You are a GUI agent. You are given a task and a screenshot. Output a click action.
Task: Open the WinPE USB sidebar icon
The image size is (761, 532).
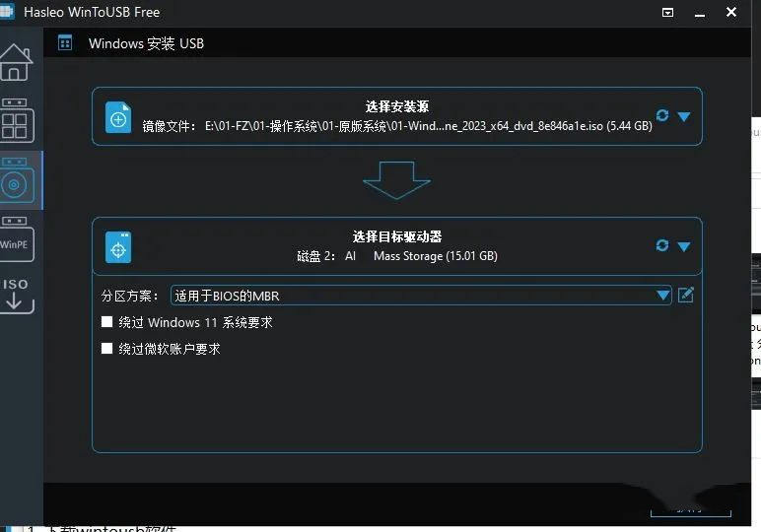pos(17,239)
